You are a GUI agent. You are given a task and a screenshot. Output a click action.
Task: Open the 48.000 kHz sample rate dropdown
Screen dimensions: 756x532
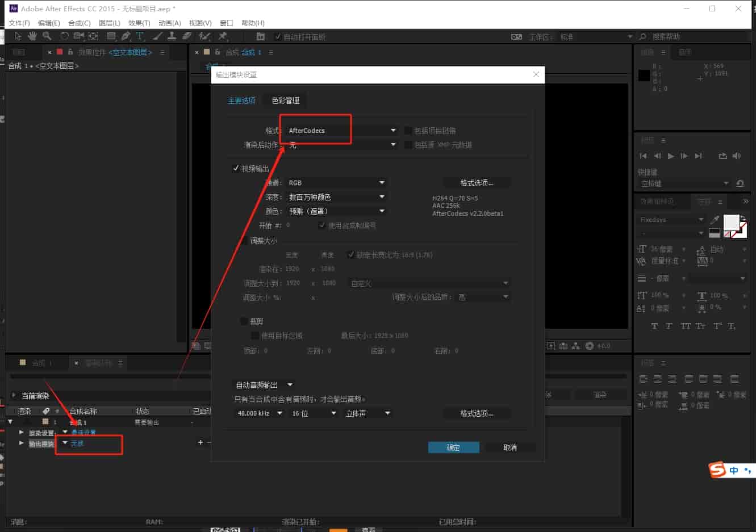pos(259,413)
